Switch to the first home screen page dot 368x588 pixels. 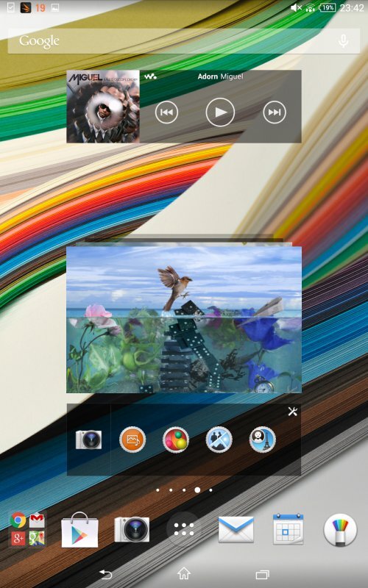click(158, 490)
